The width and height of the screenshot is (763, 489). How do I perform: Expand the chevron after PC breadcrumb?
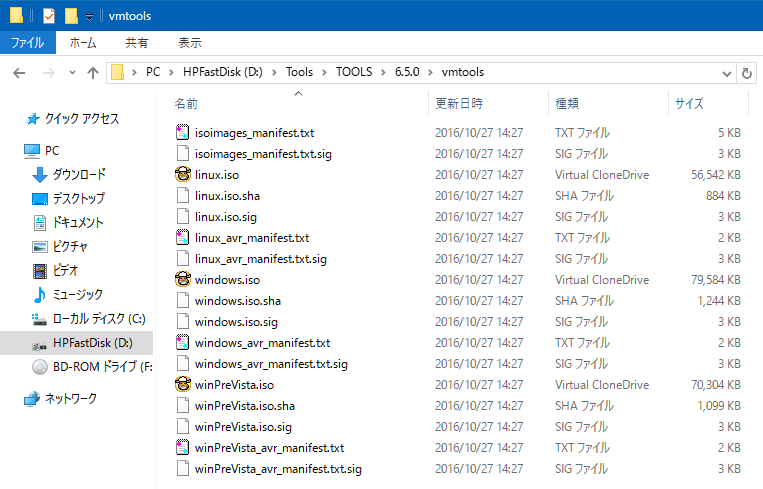171,72
